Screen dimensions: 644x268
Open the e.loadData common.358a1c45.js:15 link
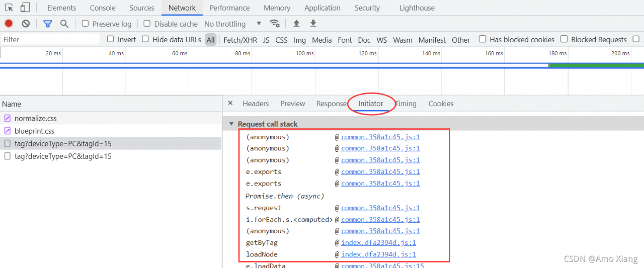click(x=382, y=265)
